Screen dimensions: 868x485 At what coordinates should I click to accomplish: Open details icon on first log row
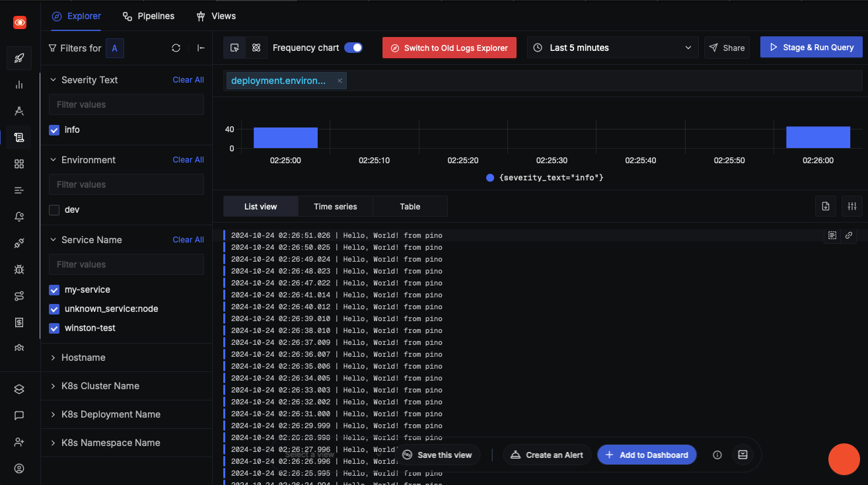coord(832,235)
